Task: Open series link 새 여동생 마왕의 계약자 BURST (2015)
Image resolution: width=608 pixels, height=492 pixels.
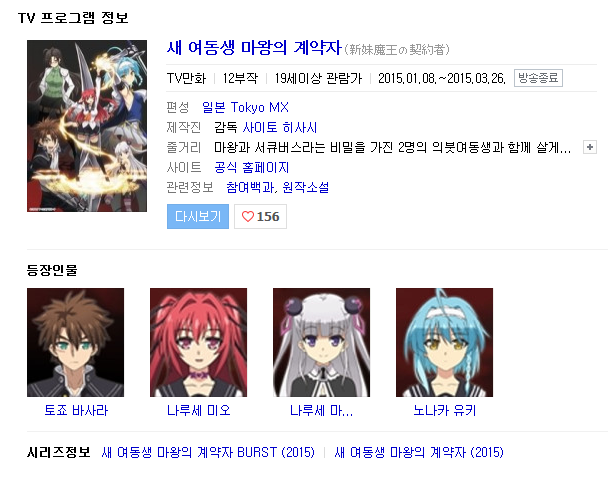Action: click(x=208, y=452)
